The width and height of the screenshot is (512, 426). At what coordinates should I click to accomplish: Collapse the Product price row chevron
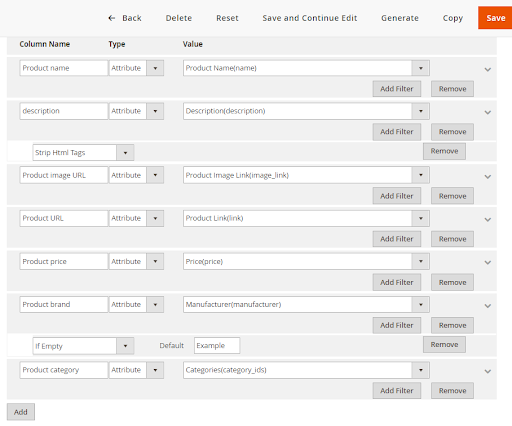488,263
